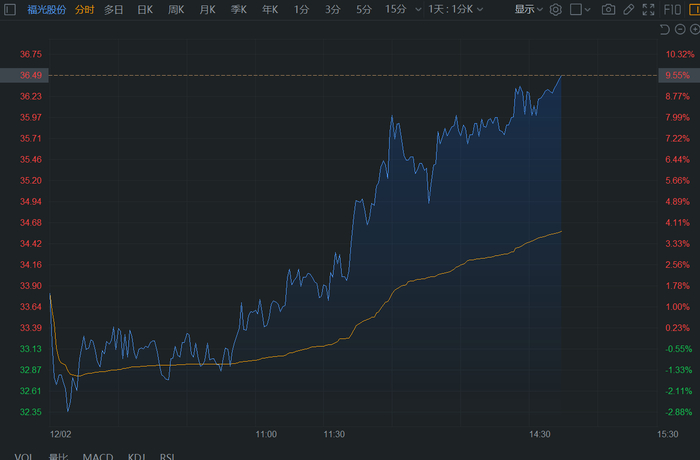Viewport: 700px width, 460px height.
Task: Toggle the left sidebar panel icon
Action: tap(10, 9)
